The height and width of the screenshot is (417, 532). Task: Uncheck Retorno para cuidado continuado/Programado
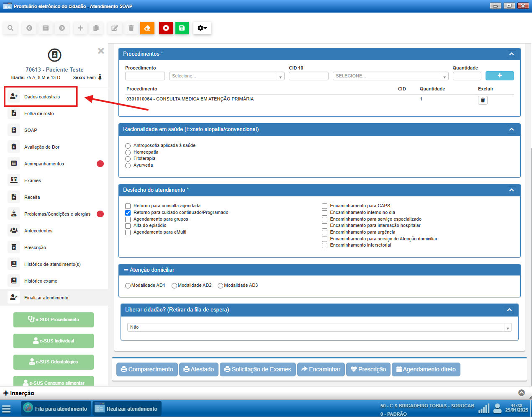[x=128, y=213]
